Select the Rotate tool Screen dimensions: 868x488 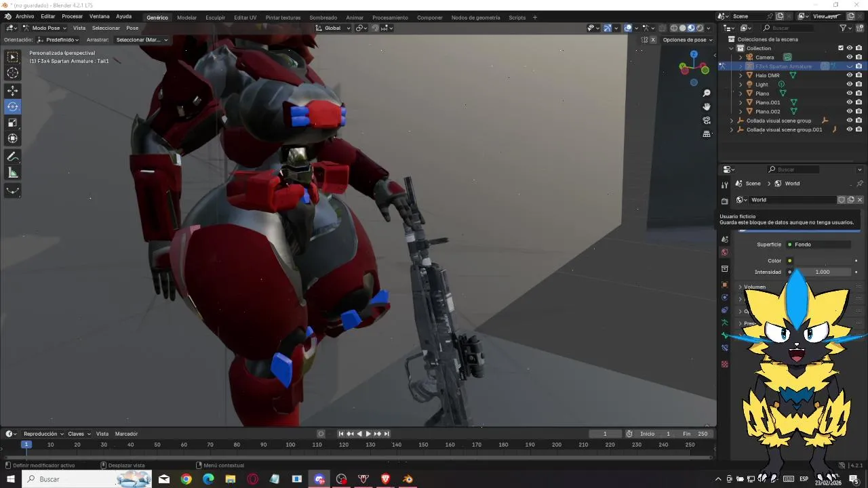click(13, 106)
